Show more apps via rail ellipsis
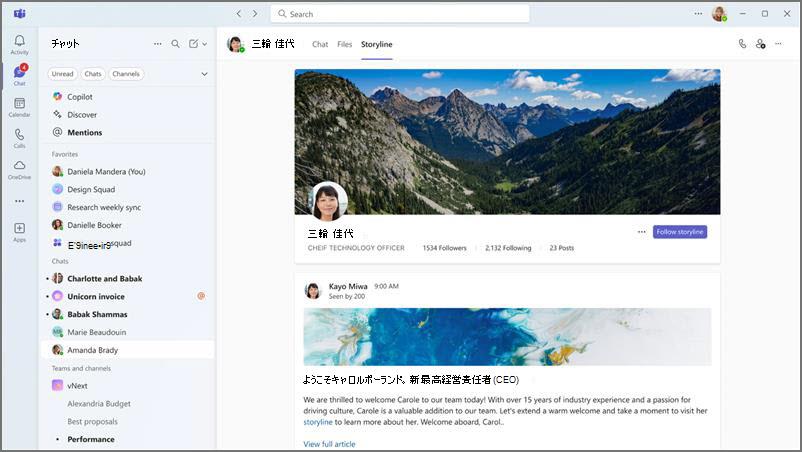Image resolution: width=802 pixels, height=452 pixels. [x=19, y=201]
